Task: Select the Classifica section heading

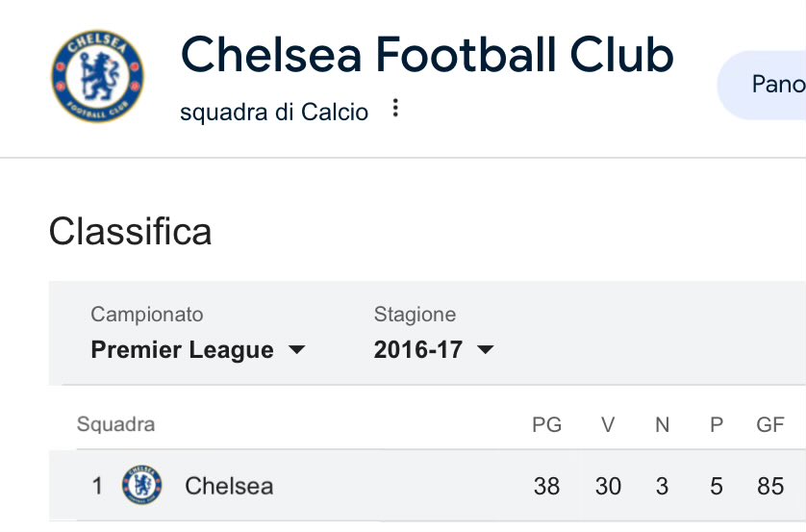Action: (x=130, y=232)
